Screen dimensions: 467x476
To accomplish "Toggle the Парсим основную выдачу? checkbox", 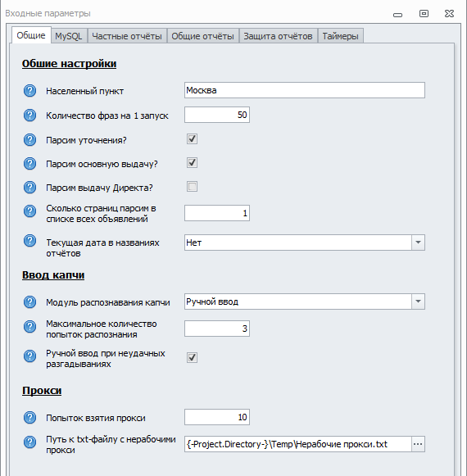I will point(192,163).
